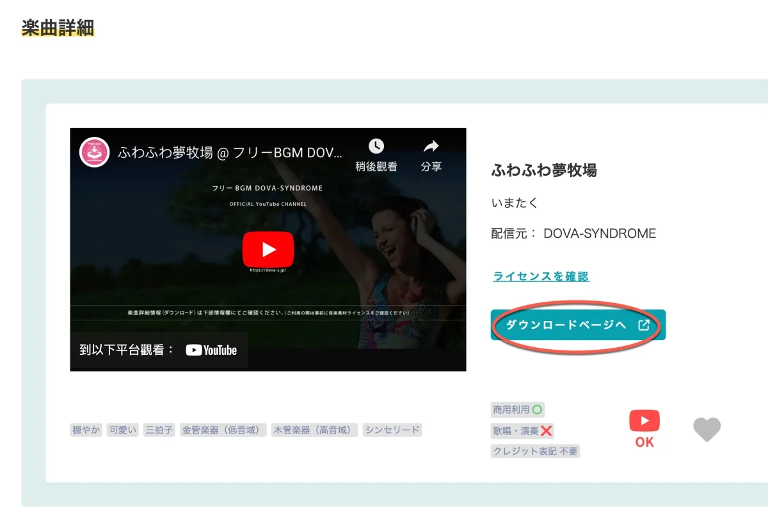The width and height of the screenshot is (768, 532).
Task: Open the video title link ふわふわ夢牧場 @ フリーBGM
Action: coord(230,153)
